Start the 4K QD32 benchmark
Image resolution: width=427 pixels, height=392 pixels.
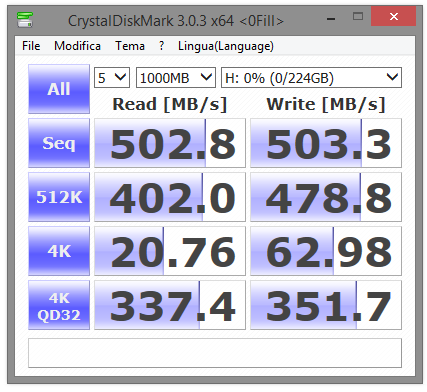pyautogui.click(x=59, y=305)
